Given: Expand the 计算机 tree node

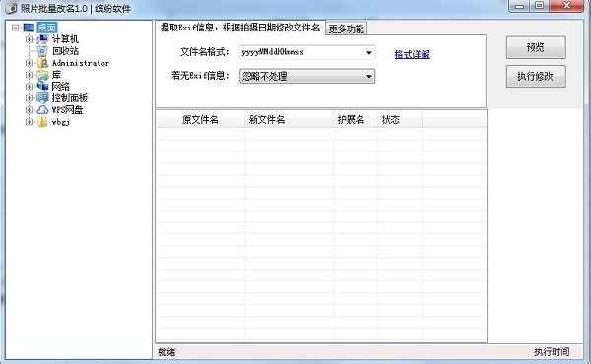Looking at the screenshot, I should (x=29, y=39).
